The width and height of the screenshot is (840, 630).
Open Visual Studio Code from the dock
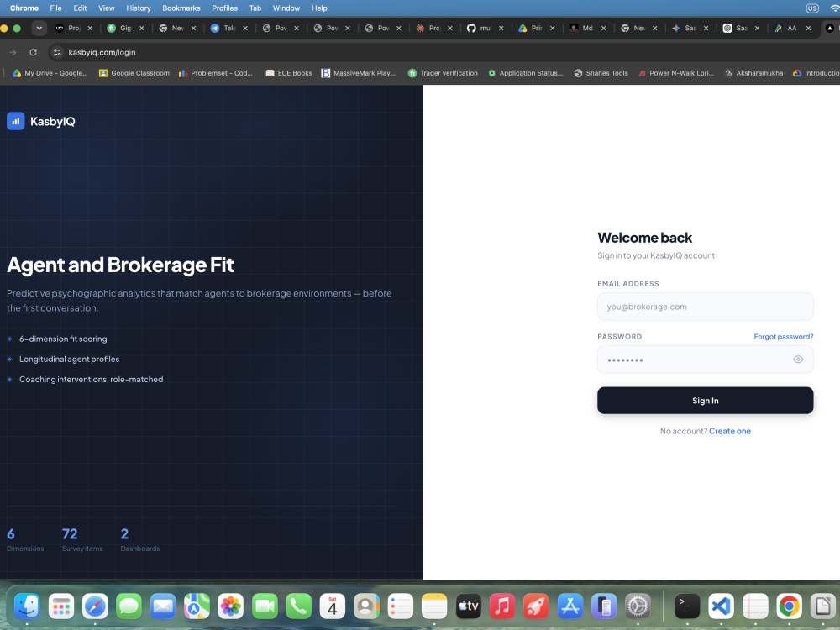tap(721, 606)
